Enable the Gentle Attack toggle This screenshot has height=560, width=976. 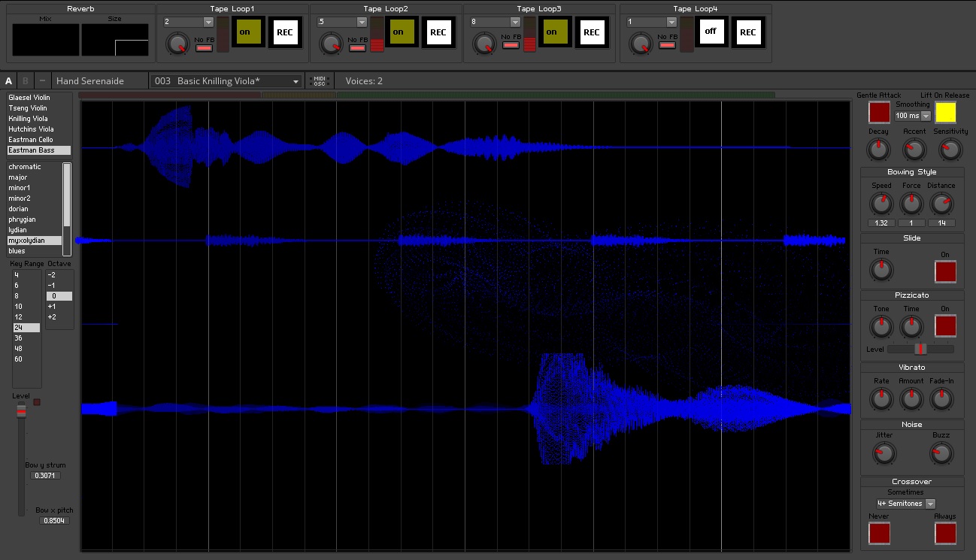(880, 111)
